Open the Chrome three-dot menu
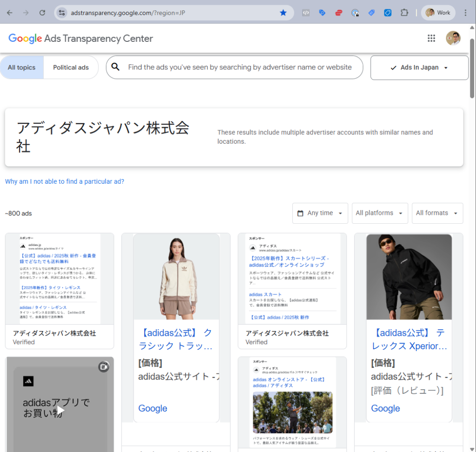 [465, 13]
